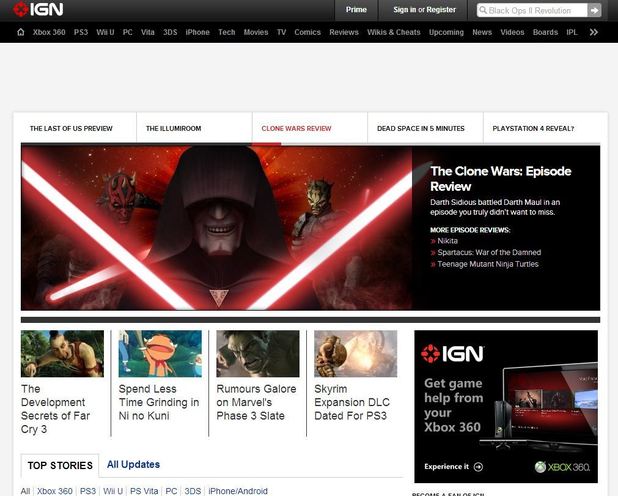Switch to the Top Stories tab
The image size is (618, 496).
pos(60,466)
